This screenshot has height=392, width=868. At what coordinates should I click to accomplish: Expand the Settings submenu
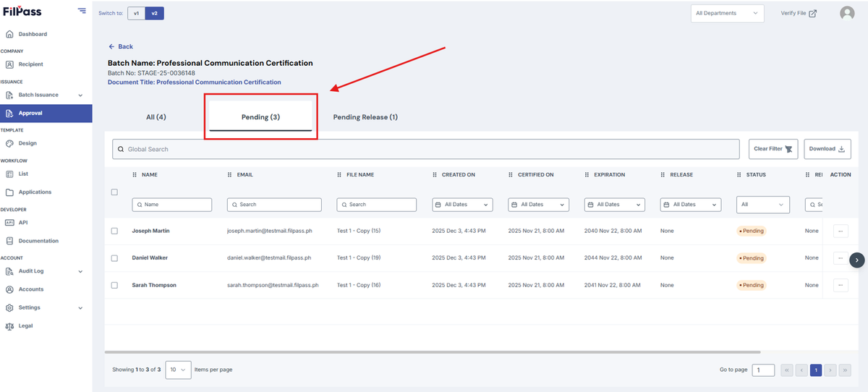pyautogui.click(x=46, y=307)
